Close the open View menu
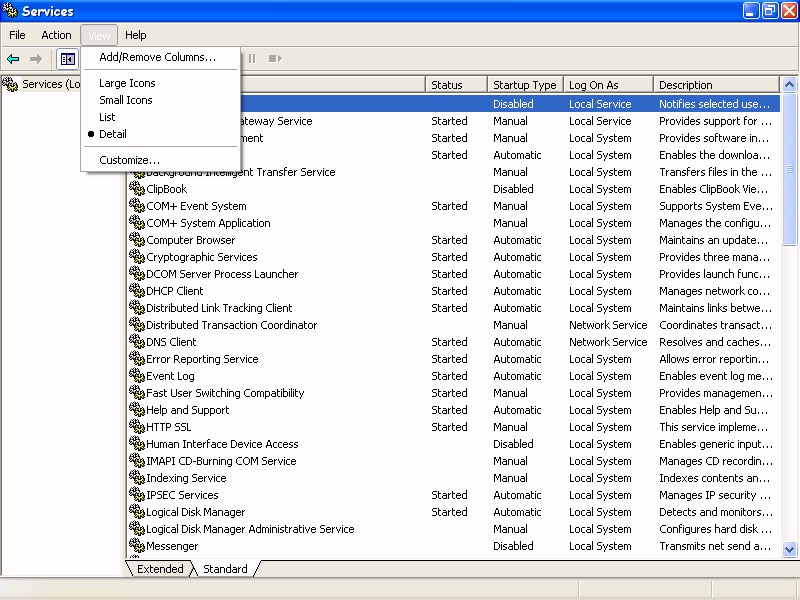Viewport: 800px width, 600px height. (x=99, y=35)
